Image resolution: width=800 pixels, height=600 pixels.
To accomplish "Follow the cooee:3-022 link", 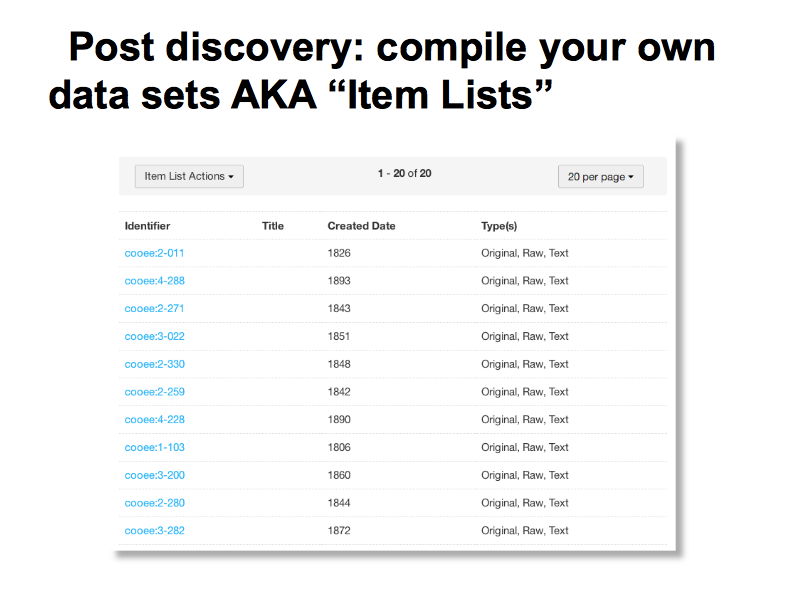I will (x=155, y=336).
